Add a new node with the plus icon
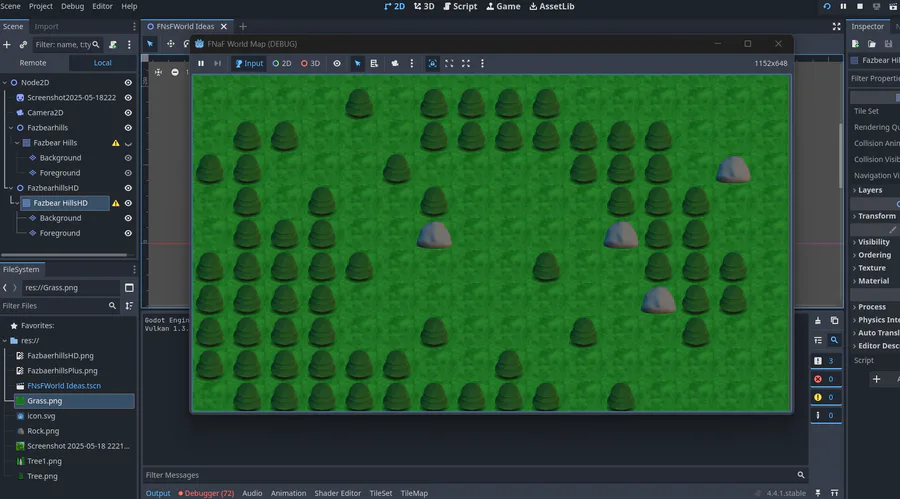 [x=7, y=44]
